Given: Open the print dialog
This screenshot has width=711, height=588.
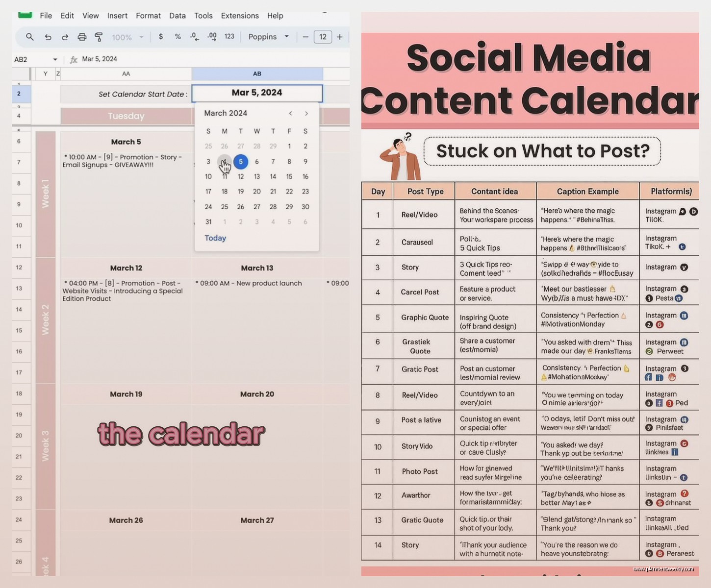Looking at the screenshot, I should coord(82,37).
